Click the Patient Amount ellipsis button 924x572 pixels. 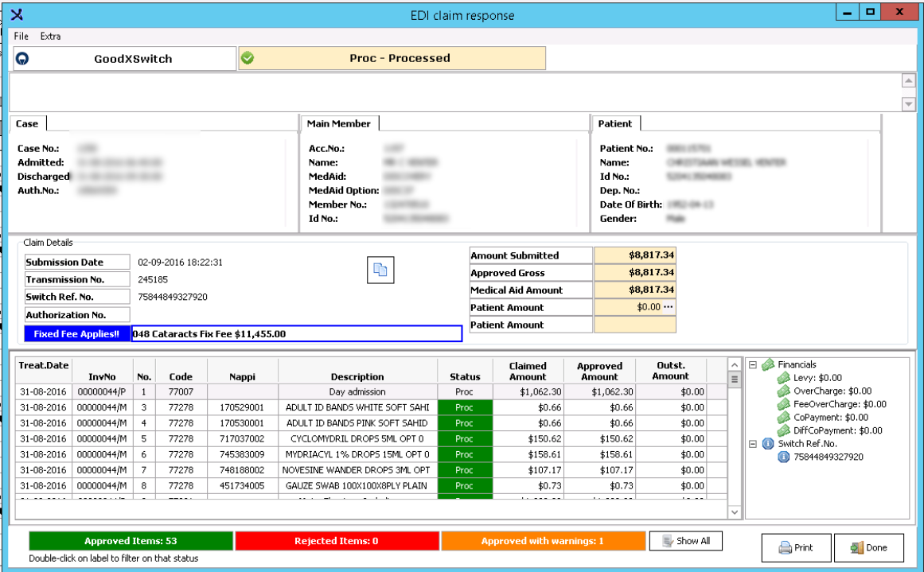668,307
